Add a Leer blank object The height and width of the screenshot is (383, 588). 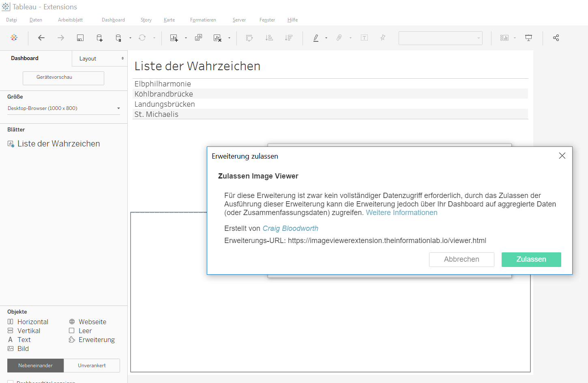click(x=80, y=331)
